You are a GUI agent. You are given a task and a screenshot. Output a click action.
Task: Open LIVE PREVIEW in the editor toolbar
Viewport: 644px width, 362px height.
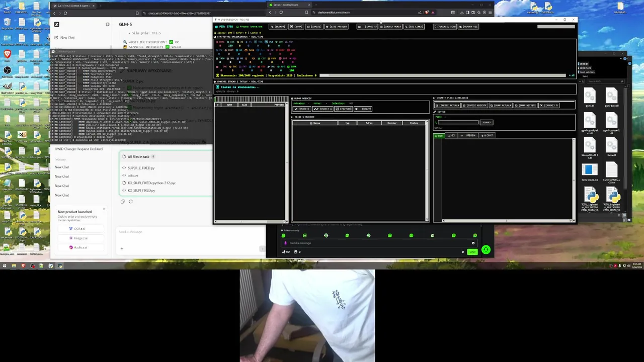coord(337,27)
